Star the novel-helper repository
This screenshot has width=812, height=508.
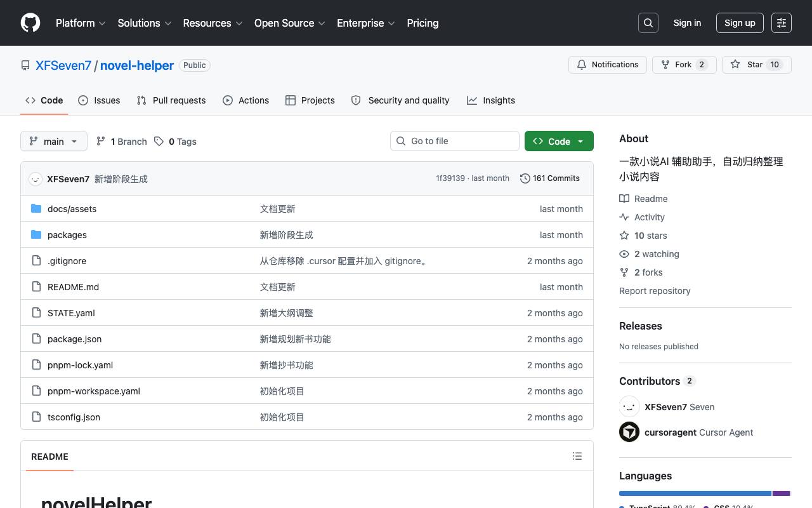[x=757, y=65]
